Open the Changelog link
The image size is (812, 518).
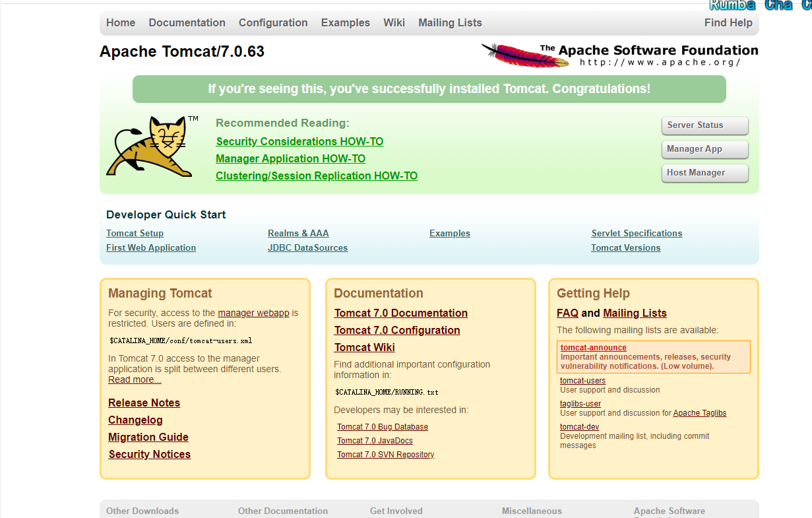[x=135, y=420]
